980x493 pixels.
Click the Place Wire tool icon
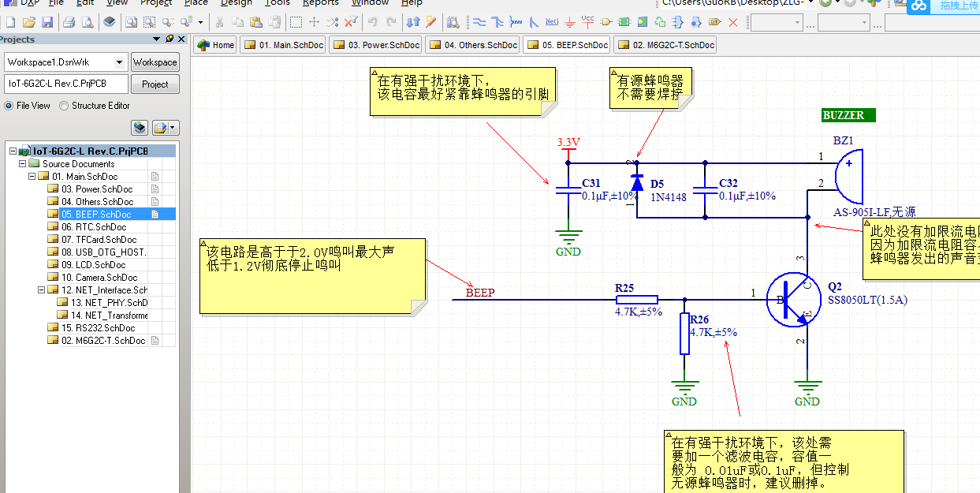pyautogui.click(x=478, y=22)
